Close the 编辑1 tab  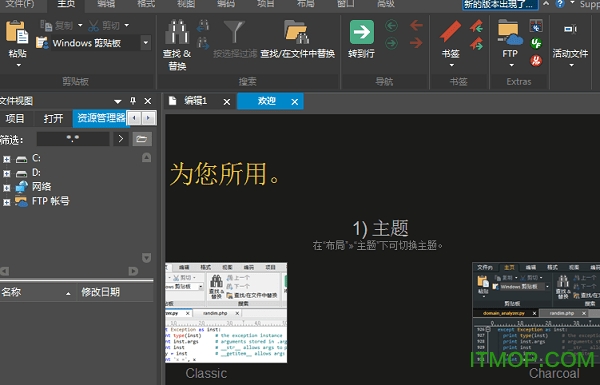coord(227,102)
